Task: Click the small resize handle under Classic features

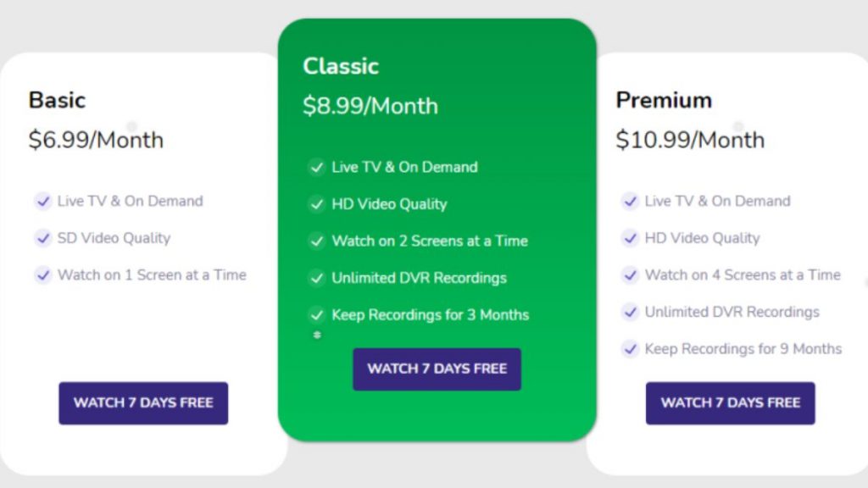Action: click(x=317, y=335)
